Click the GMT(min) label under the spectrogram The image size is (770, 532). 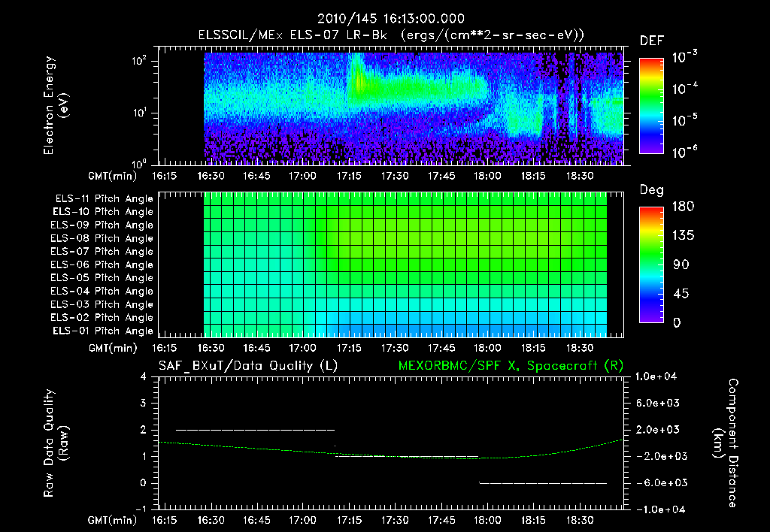pos(113,176)
